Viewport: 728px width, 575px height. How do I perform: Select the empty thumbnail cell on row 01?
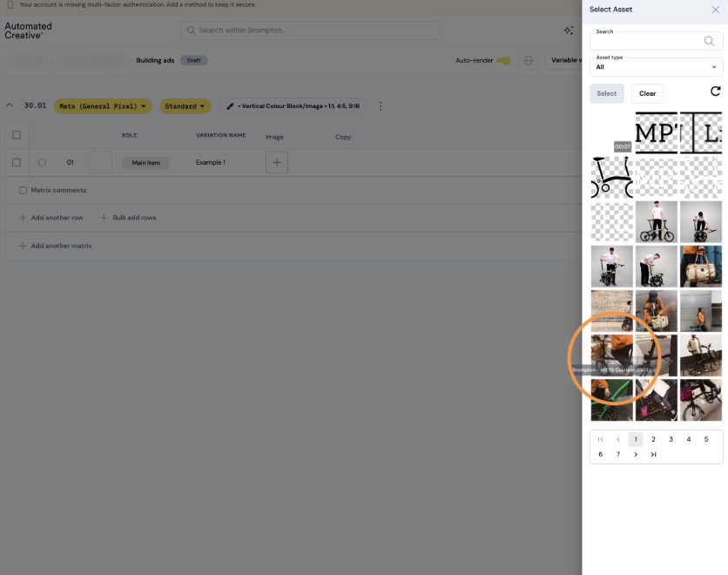[100, 163]
